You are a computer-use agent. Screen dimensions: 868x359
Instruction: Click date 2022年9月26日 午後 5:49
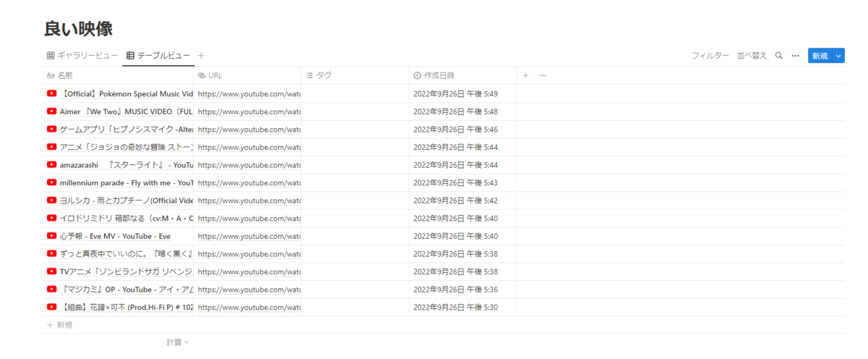click(x=455, y=94)
